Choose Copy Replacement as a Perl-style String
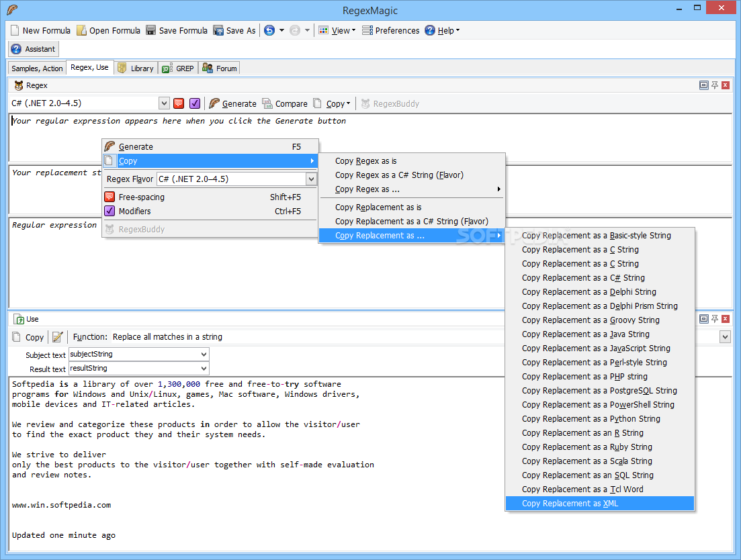This screenshot has height=560, width=741. tap(600, 363)
